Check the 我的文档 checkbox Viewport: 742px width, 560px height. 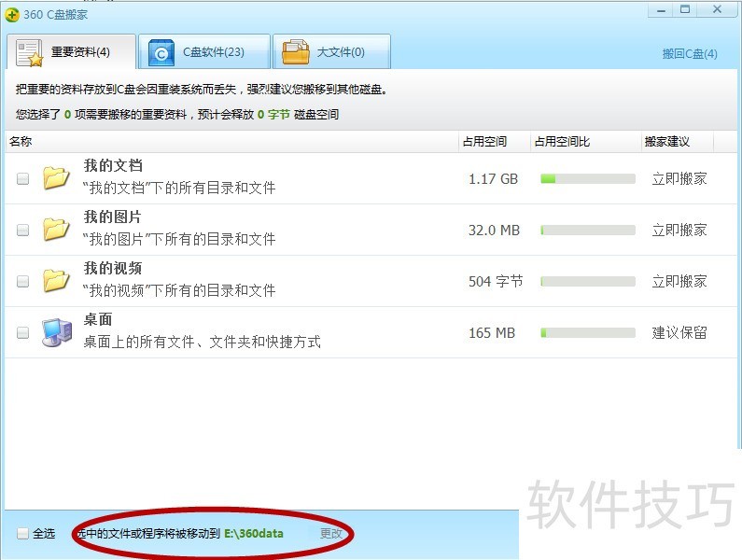pos(23,179)
